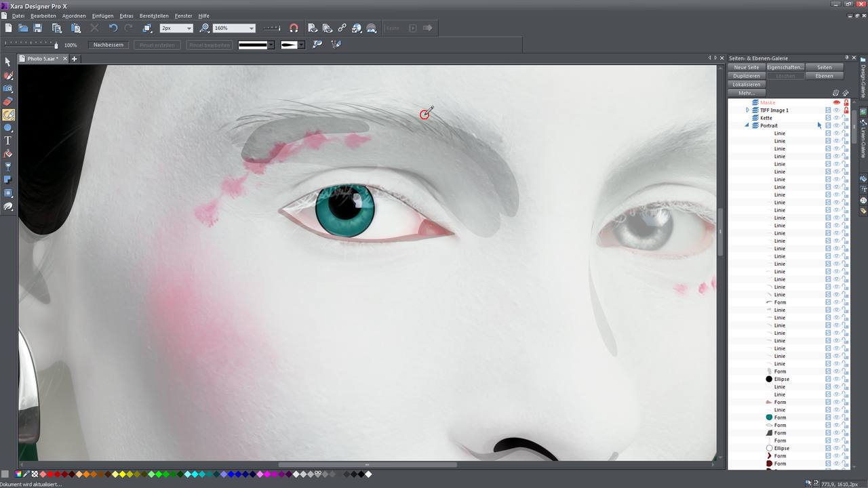Click the Duplizieren button
The width and height of the screenshot is (868, 488).
(747, 76)
